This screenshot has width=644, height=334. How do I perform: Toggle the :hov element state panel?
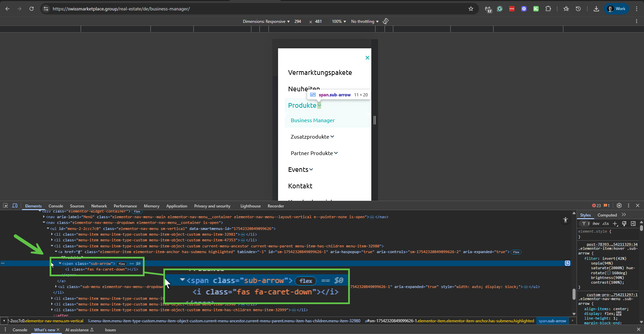pos(596,224)
